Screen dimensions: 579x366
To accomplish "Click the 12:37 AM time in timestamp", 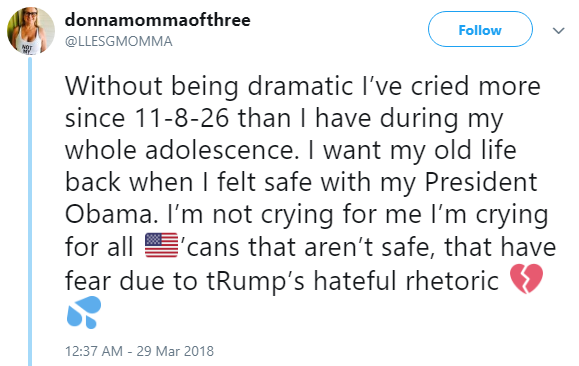I will coord(94,351).
